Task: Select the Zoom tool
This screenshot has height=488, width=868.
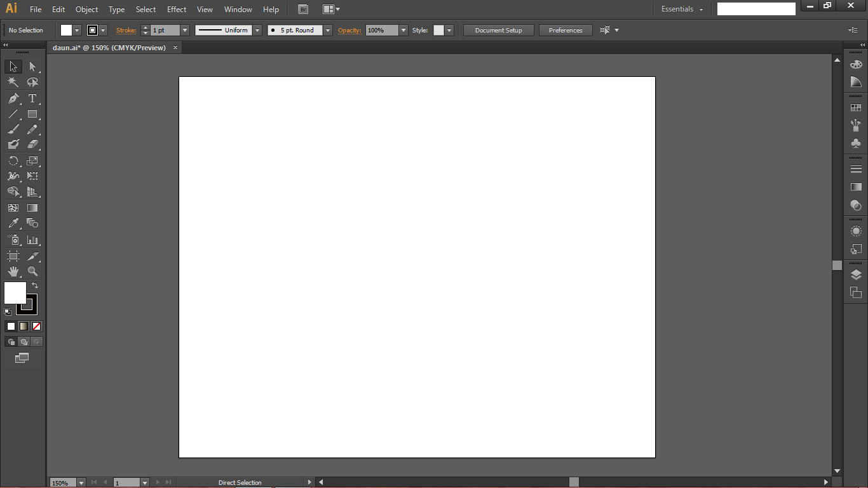Action: tap(33, 271)
